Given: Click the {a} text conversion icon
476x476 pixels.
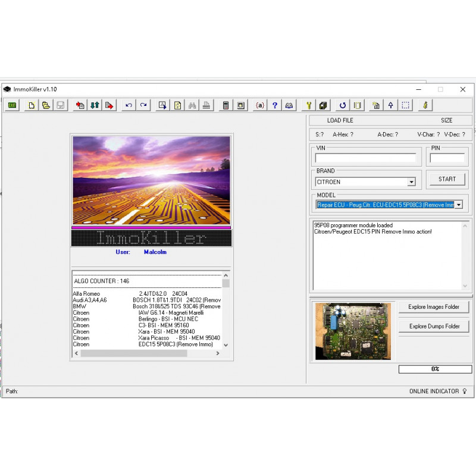Looking at the screenshot, I should tap(259, 105).
